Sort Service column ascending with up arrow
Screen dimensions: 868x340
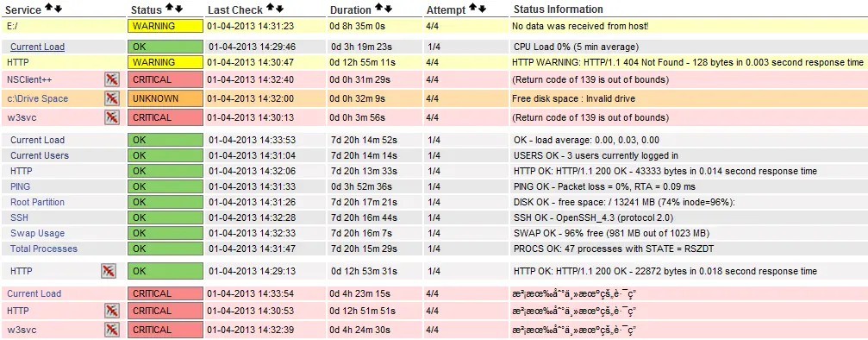(x=50, y=9)
